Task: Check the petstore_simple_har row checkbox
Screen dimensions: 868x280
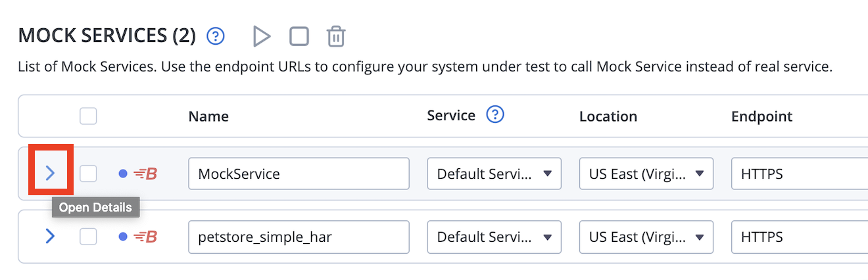Action: (88, 237)
